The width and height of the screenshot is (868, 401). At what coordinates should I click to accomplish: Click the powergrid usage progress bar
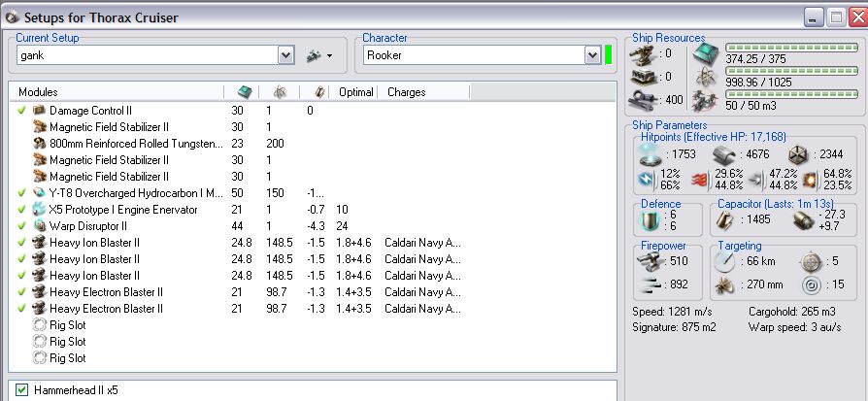792,72
